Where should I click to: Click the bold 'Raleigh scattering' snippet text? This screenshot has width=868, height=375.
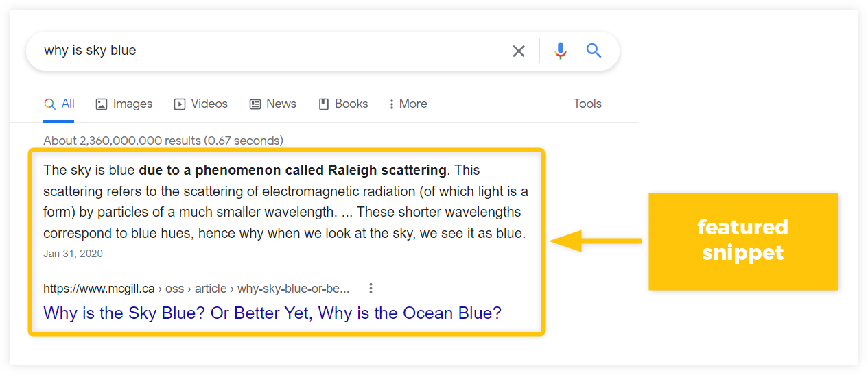pyautogui.click(x=388, y=169)
